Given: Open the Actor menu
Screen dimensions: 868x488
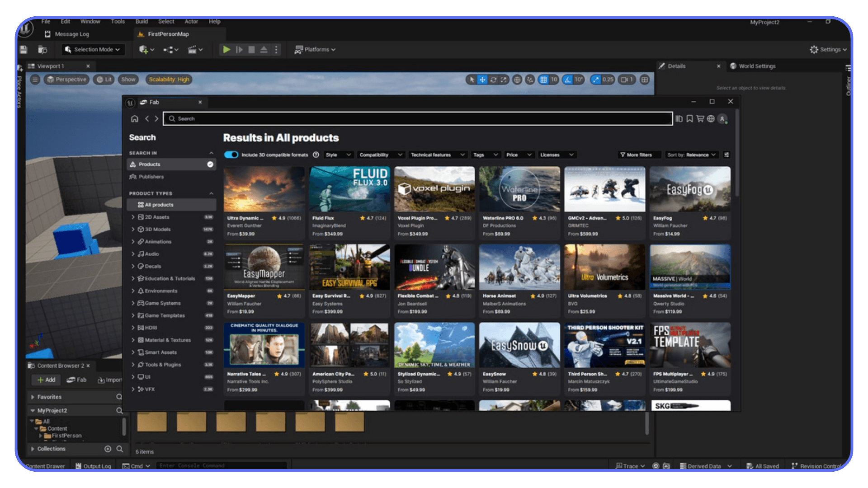Looking at the screenshot, I should tap(191, 21).
